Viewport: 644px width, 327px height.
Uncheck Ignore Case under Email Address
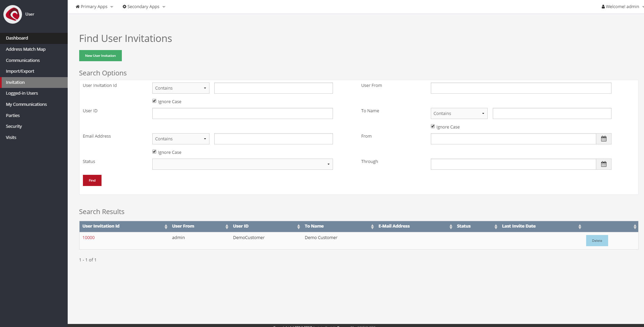(154, 151)
